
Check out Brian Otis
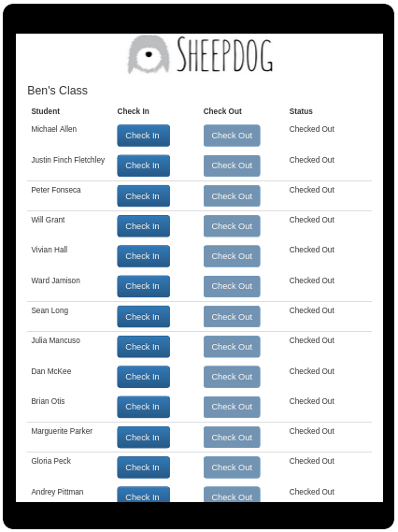(x=232, y=407)
